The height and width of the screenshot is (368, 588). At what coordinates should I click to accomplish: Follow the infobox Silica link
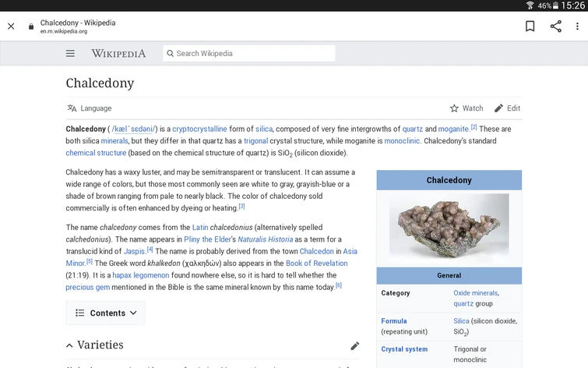point(461,321)
